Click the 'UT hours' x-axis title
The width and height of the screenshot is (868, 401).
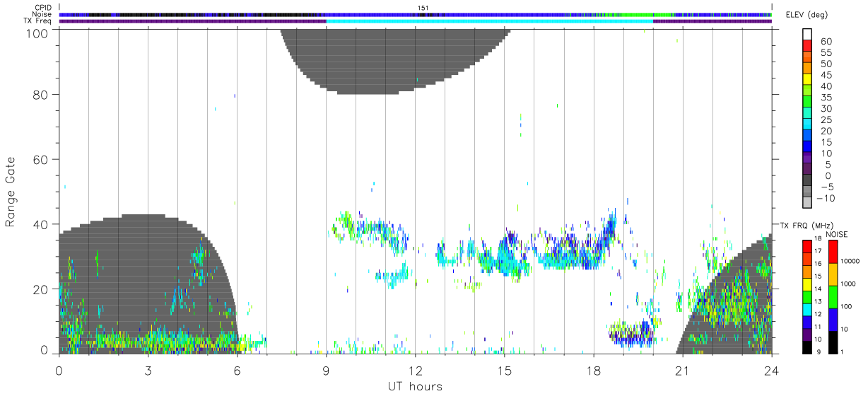pos(415,386)
